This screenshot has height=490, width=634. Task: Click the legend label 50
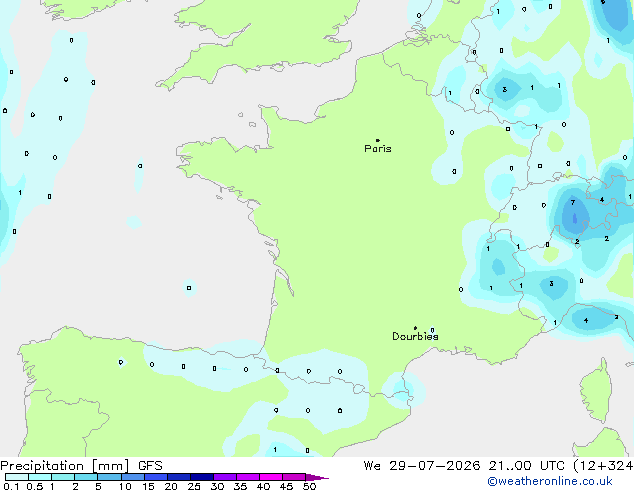[309, 486]
